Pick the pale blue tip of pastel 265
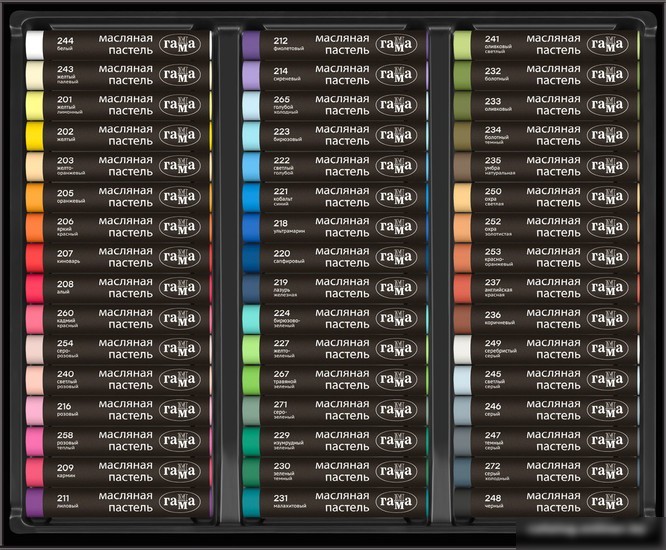Viewport: 666px width, 550px height. [x=251, y=105]
